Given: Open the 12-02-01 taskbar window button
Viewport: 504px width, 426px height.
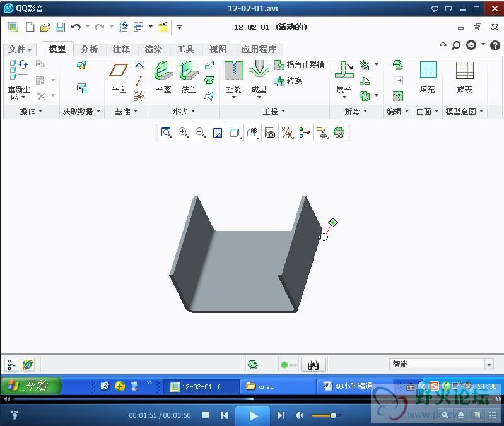Looking at the screenshot, I should [201, 386].
